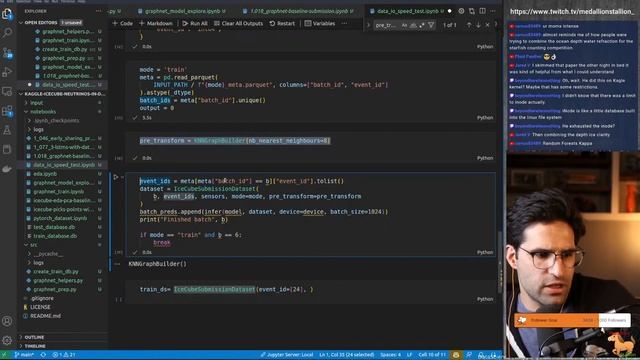Select data_io_speed_test.ipynb tab
Image resolution: width=640 pixels, height=360 pixels.
click(407, 11)
